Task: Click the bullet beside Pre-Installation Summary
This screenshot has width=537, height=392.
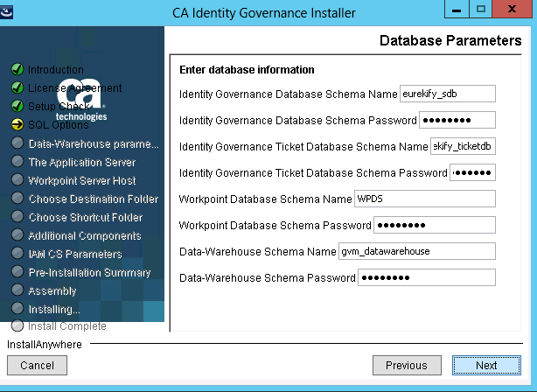Action: click(x=17, y=271)
